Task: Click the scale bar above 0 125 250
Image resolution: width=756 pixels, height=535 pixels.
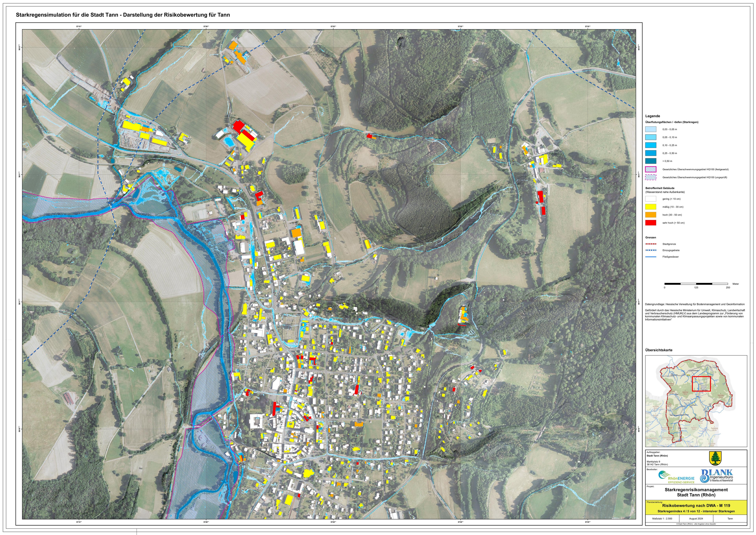Action: pyautogui.click(x=696, y=284)
